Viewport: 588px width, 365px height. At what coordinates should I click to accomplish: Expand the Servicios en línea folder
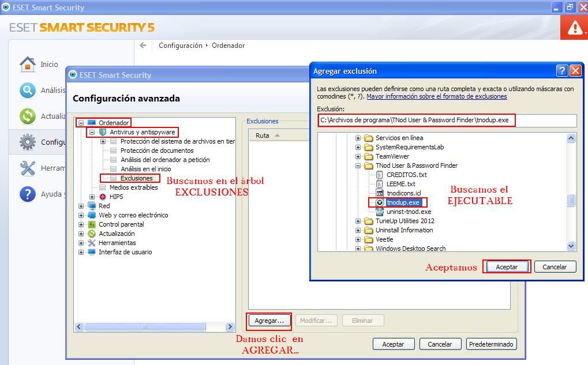click(x=358, y=138)
